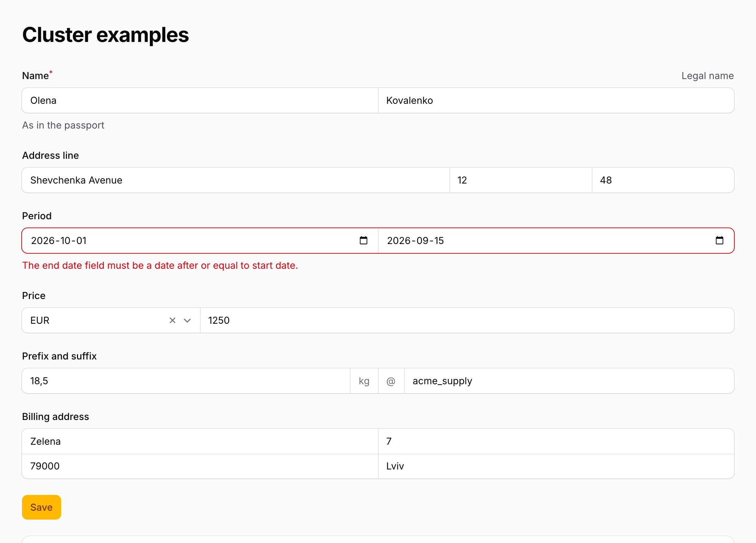Screen dimensions: 756x543
Task: Click the price amount field 1250
Action: (467, 320)
